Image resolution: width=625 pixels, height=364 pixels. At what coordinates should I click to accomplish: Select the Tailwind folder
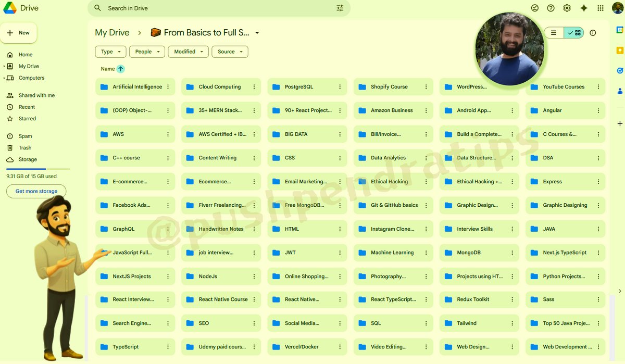(x=479, y=323)
